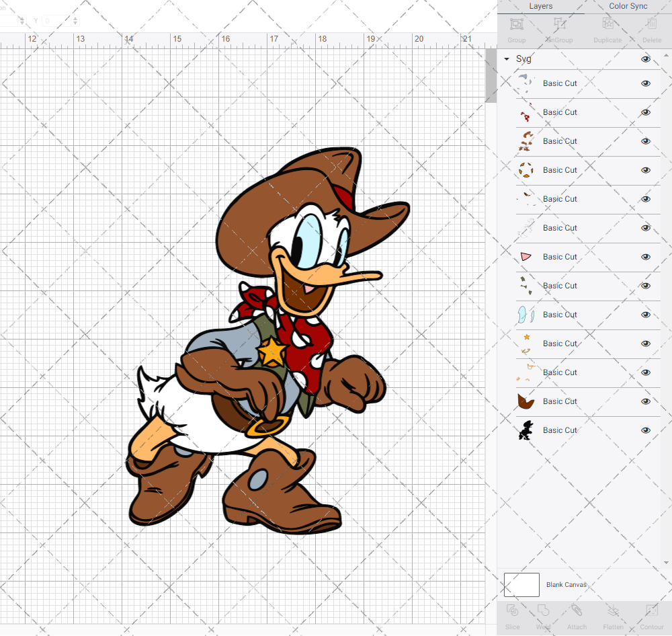
Task: Switch to the Color Sync tab
Action: pyautogui.click(x=628, y=6)
